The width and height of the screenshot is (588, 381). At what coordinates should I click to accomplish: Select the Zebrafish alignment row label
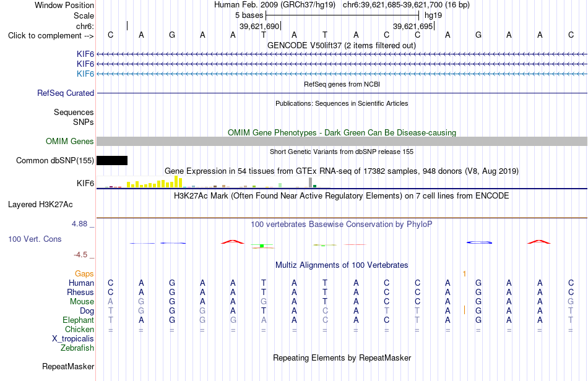(x=77, y=348)
